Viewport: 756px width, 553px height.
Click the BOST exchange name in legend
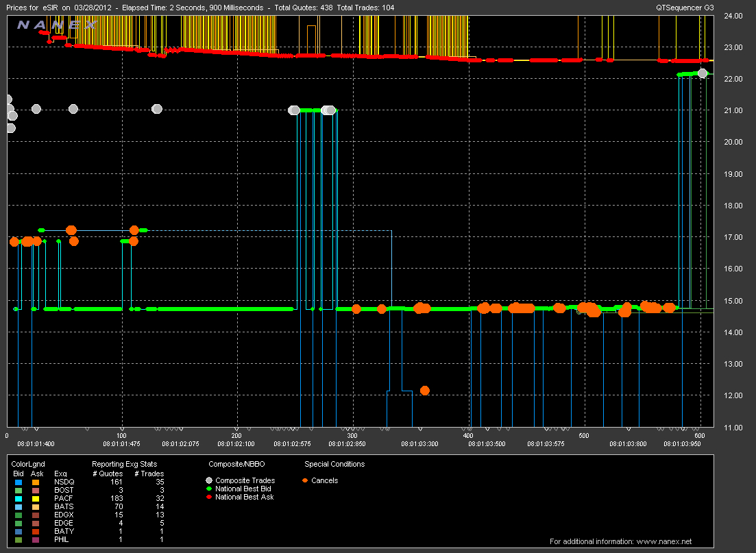pos(64,491)
